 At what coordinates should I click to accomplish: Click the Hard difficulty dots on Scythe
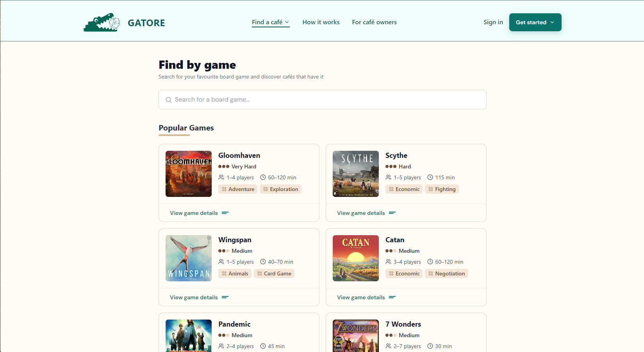pyautogui.click(x=391, y=166)
